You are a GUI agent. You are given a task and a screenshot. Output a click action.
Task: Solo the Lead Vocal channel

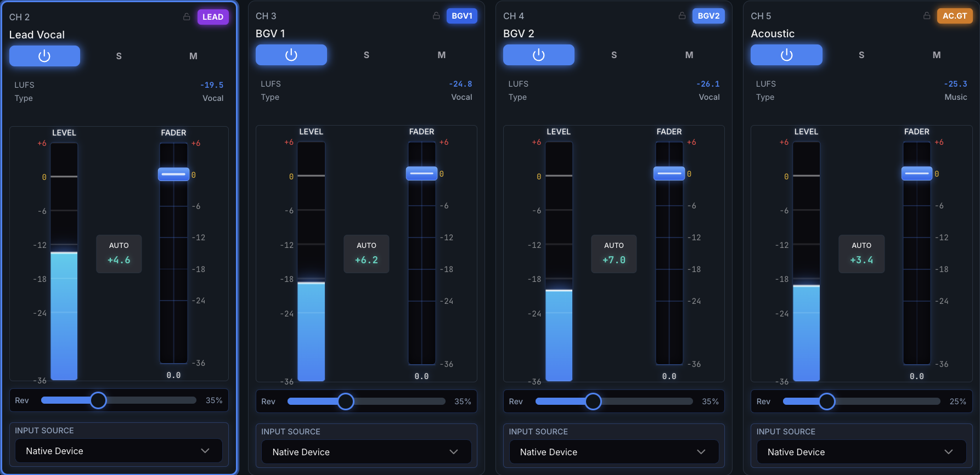click(119, 56)
